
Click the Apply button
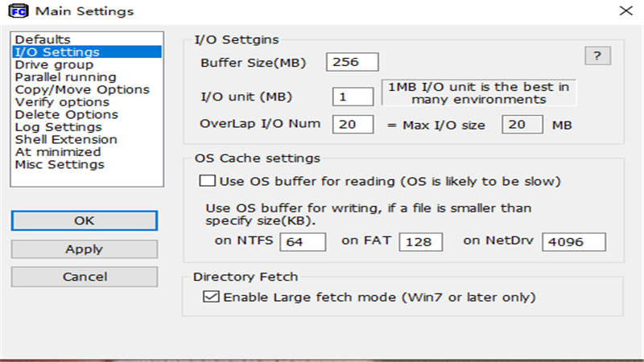pyautogui.click(x=84, y=249)
